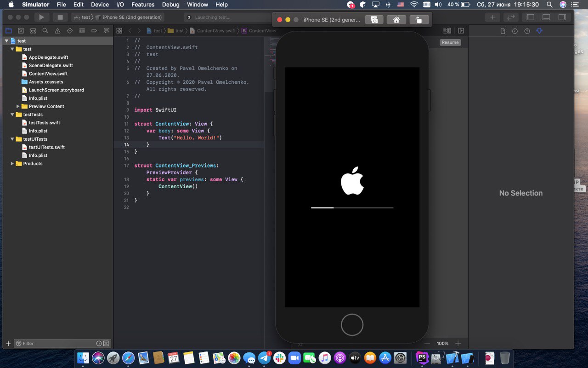Show the File inspector

pyautogui.click(x=503, y=31)
